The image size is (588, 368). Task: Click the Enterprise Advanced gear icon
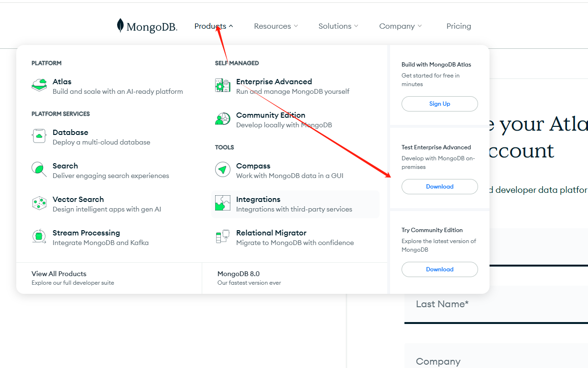[223, 85]
